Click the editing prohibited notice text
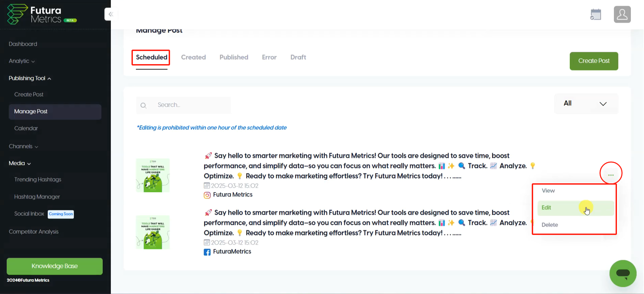The image size is (644, 294). (x=212, y=128)
